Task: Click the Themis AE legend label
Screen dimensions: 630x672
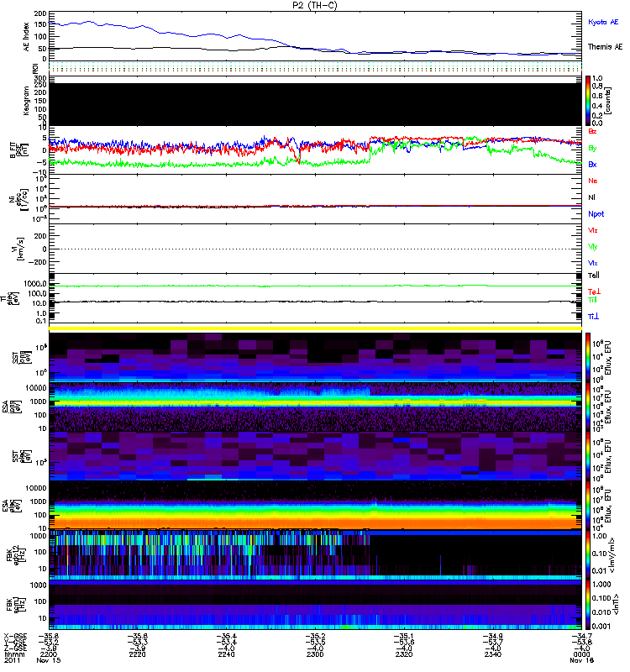Action: [605, 48]
